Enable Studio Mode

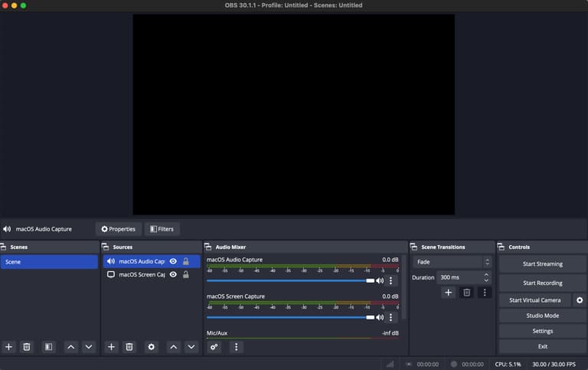pos(542,316)
